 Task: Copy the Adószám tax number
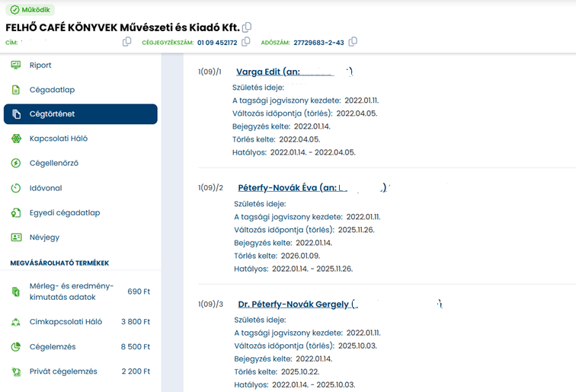pos(353,43)
